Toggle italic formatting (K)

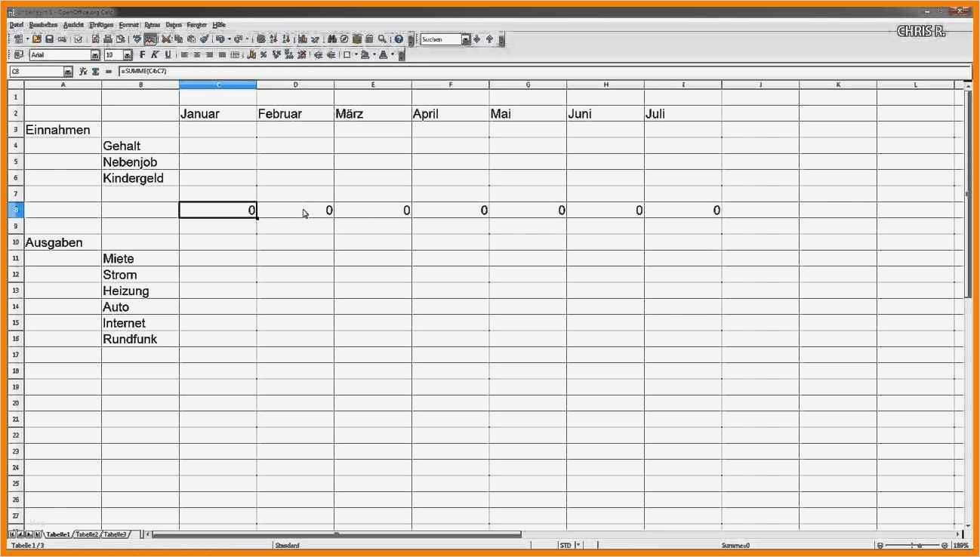(155, 55)
